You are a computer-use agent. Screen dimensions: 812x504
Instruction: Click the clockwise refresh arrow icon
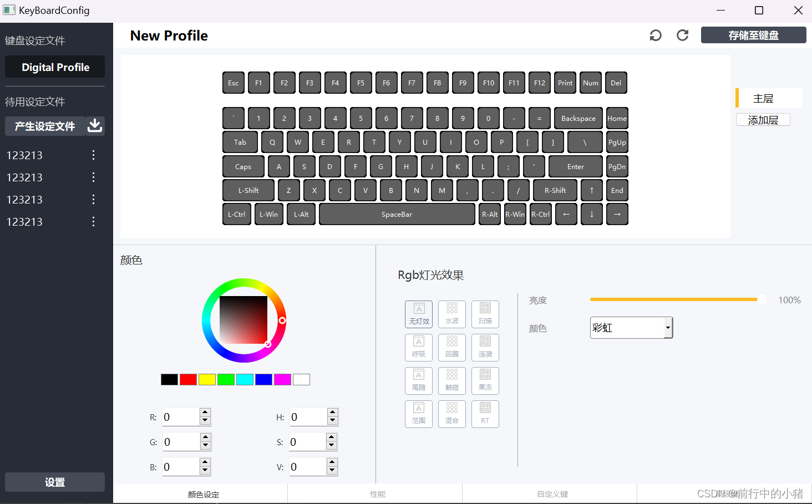[x=683, y=35]
